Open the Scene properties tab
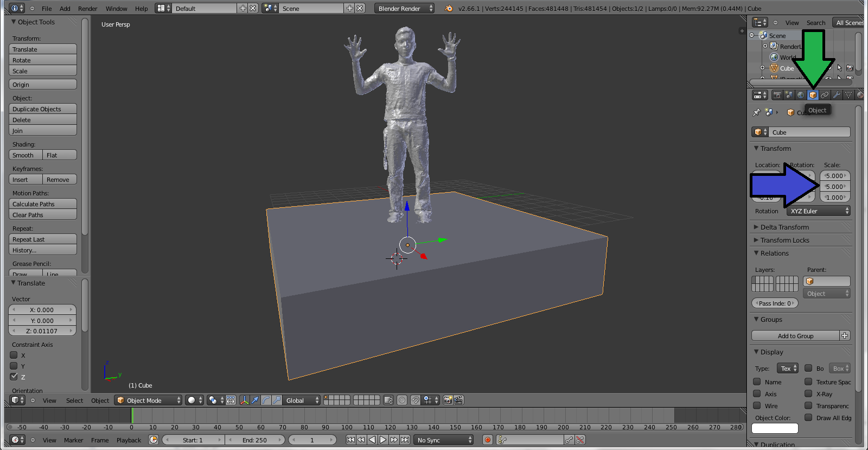 [789, 95]
